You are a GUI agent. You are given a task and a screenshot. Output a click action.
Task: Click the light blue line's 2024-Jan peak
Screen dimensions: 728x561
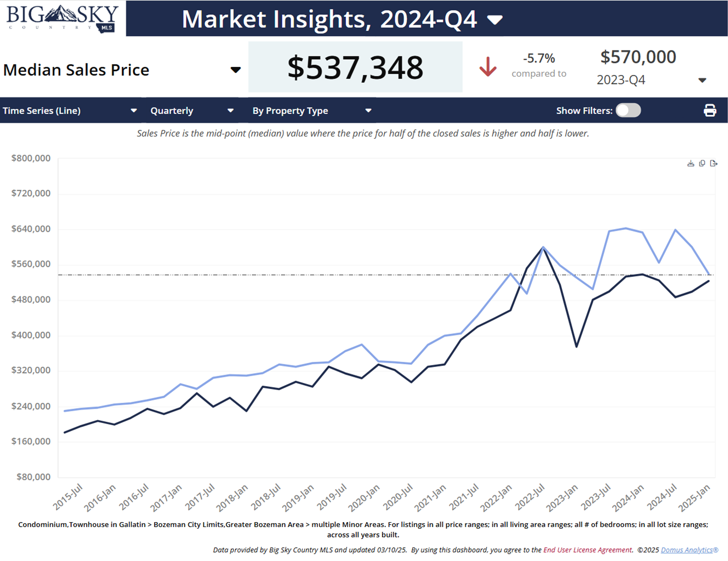click(x=626, y=228)
